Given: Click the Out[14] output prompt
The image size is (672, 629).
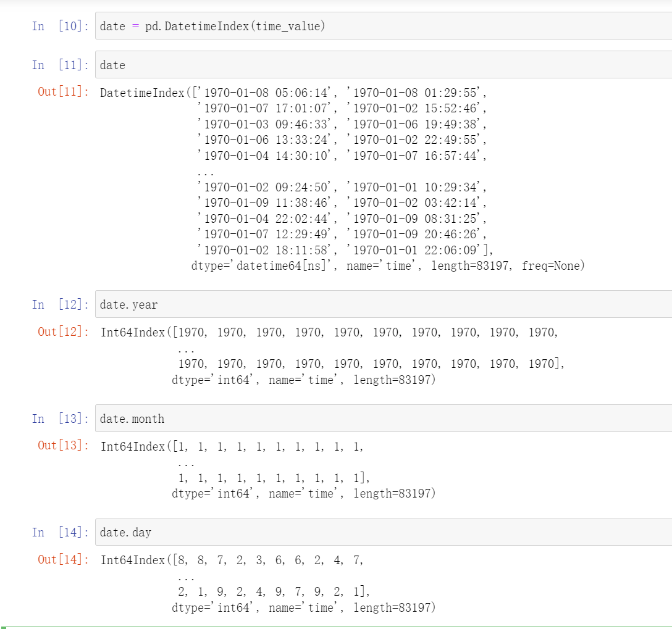Looking at the screenshot, I should pyautogui.click(x=63, y=559).
